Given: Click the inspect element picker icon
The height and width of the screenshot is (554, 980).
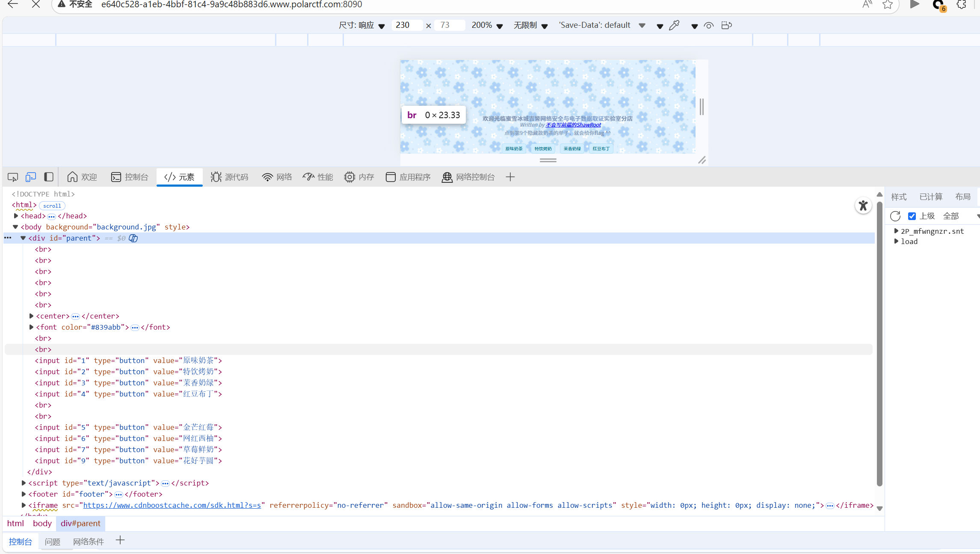Looking at the screenshot, I should (13, 177).
